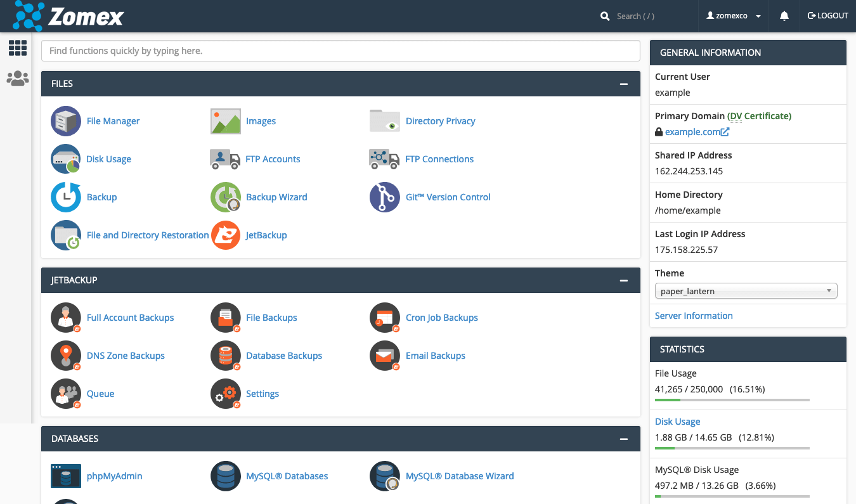This screenshot has height=504, width=856.
Task: Click the notifications bell icon
Action: click(784, 16)
